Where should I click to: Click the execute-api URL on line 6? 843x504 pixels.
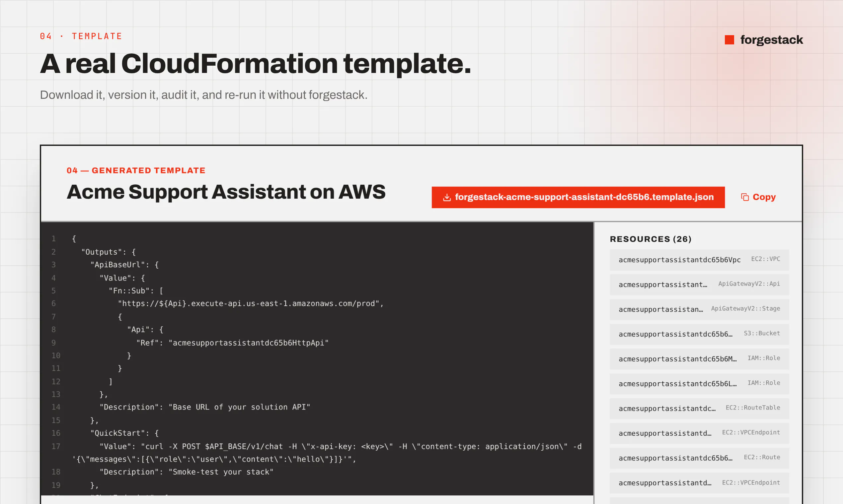(251, 304)
